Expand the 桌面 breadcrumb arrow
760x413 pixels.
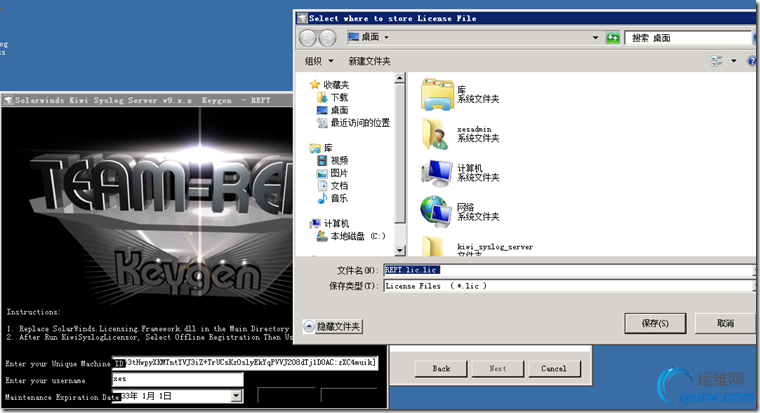[x=386, y=37]
